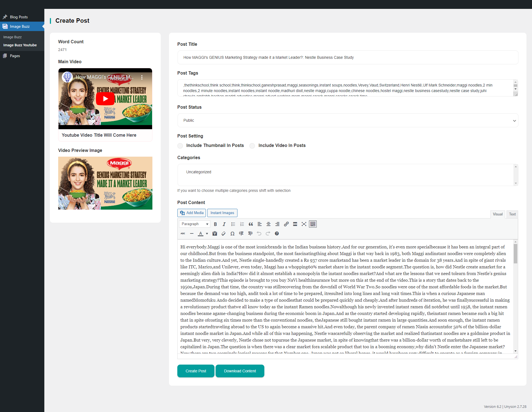Click inside the Post Content text area
Viewport: 532px width, 412px height.
point(345,297)
